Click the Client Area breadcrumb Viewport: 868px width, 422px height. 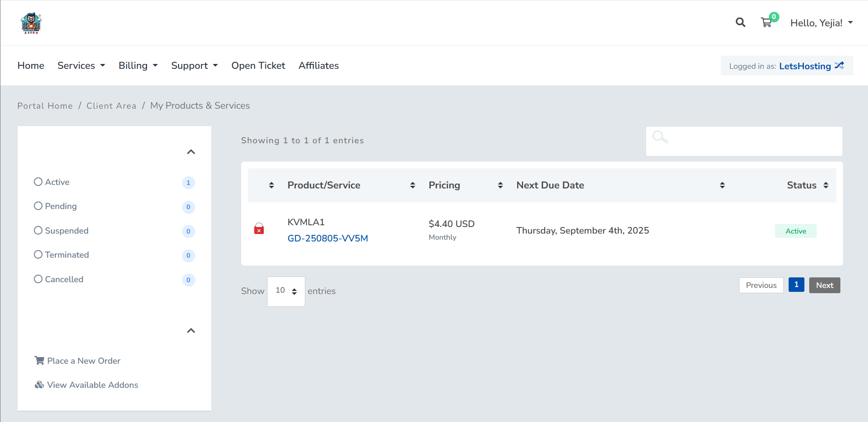coord(111,106)
